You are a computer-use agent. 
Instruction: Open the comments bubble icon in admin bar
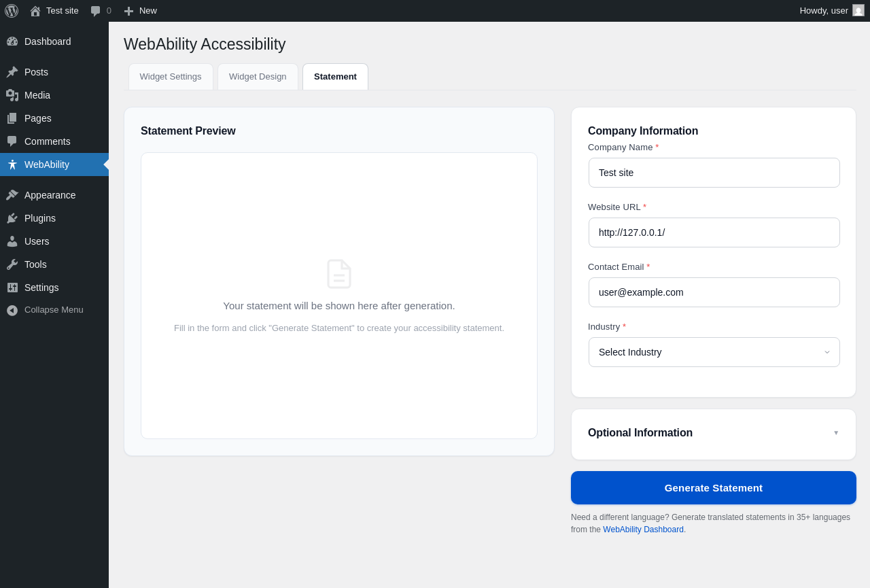(x=96, y=11)
